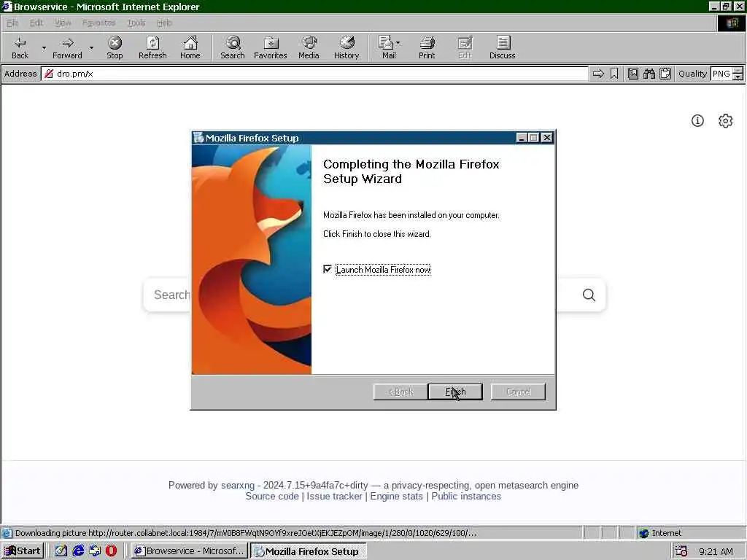Click the binoculars find icon
747x560 pixels.
coord(649,74)
